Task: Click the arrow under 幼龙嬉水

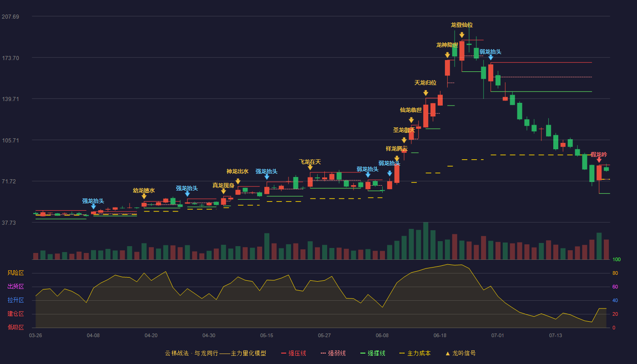Action: point(144,197)
